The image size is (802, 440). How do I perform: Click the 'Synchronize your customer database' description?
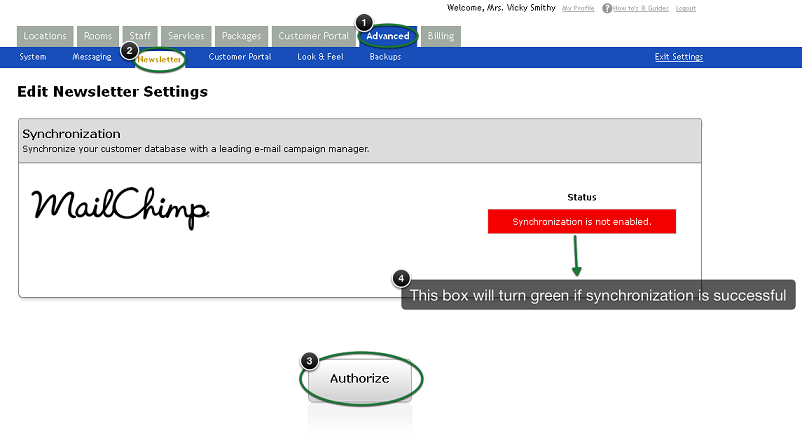coord(195,149)
